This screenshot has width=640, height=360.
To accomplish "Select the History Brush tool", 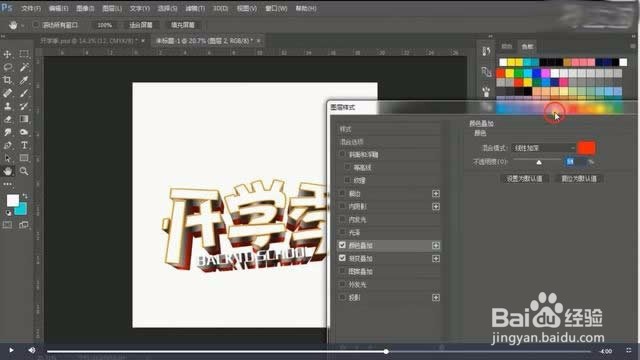I will (24, 106).
